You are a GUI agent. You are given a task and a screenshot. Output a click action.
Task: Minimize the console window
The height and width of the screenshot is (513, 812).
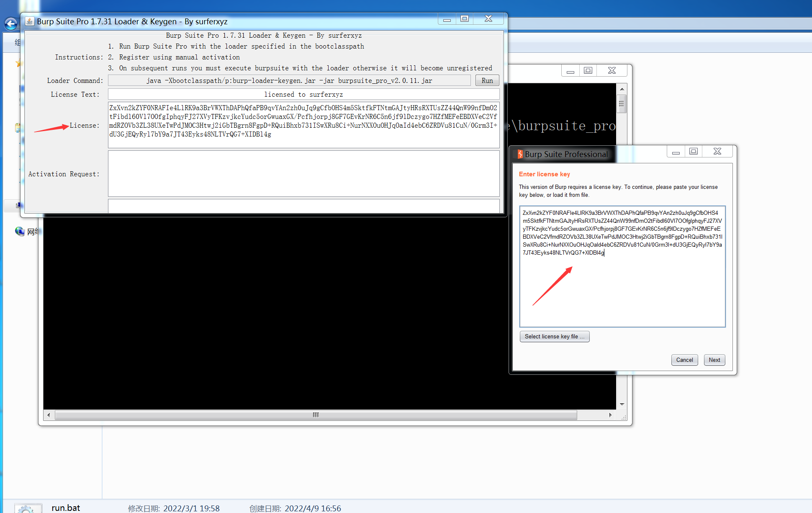pos(570,71)
